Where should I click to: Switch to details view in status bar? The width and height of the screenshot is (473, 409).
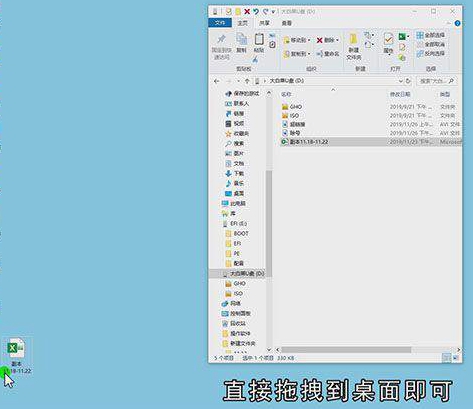pos(446,358)
